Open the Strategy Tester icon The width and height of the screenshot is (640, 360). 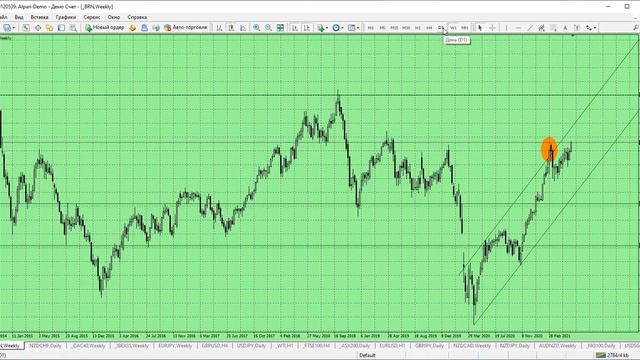point(73,28)
